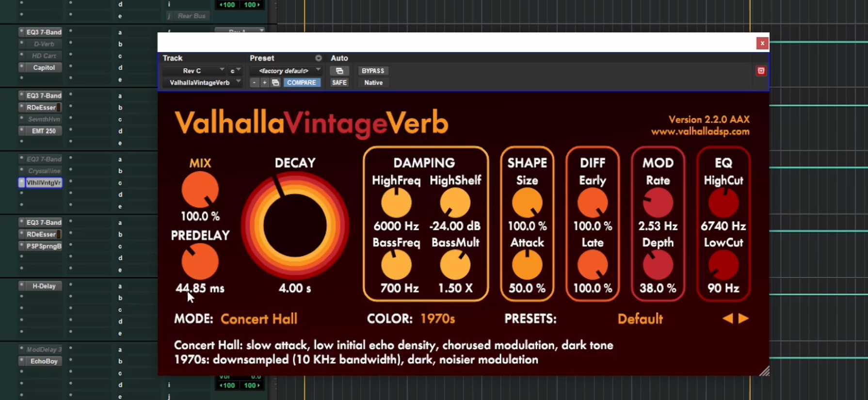Screen dimensions: 868x400
Task: Click the automation enable icon under Auto
Action: coord(339,71)
